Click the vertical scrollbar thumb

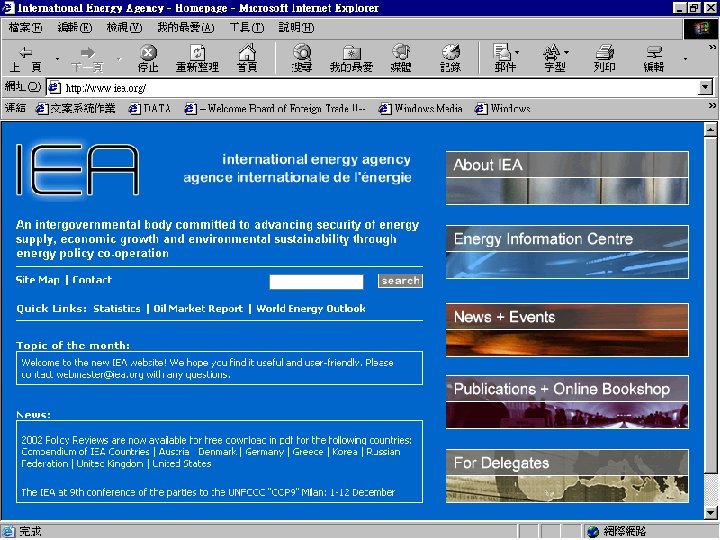(710, 304)
